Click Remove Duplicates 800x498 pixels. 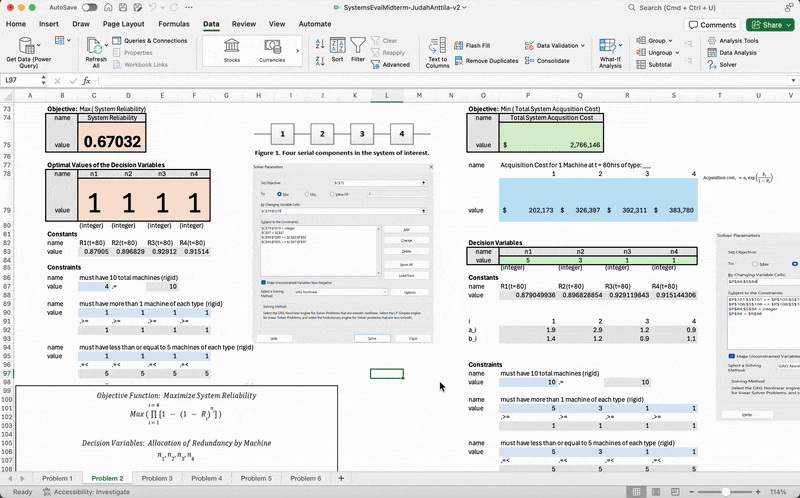[x=486, y=61]
